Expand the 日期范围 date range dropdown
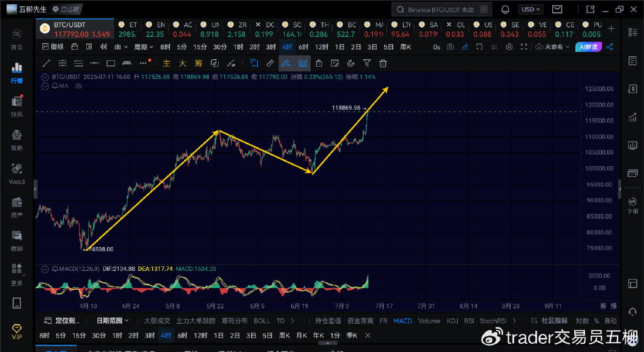Screen dimensions: 644x352 113,321
